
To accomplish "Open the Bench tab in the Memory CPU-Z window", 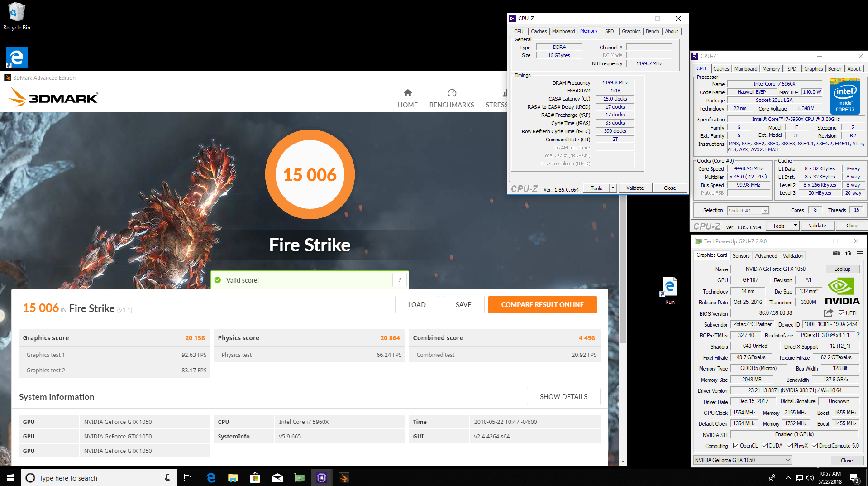I will click(652, 31).
